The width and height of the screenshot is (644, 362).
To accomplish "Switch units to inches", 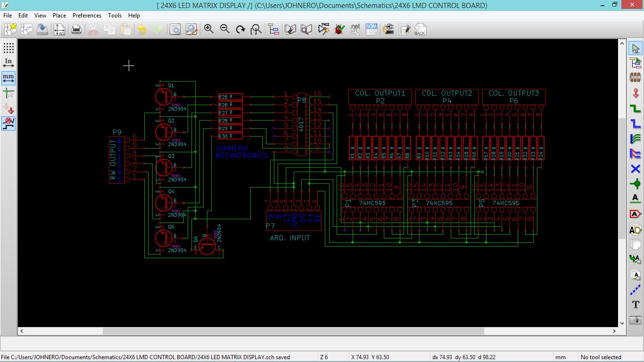I will (8, 63).
